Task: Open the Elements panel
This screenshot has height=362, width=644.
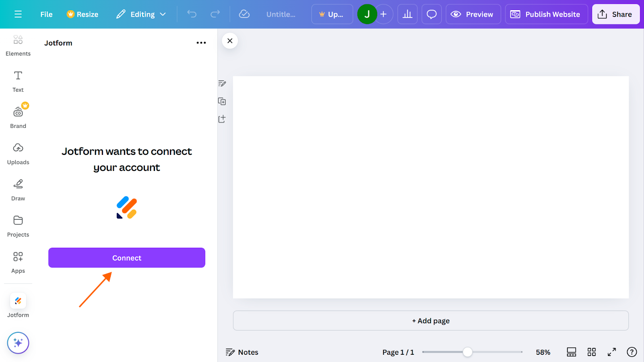Action: [18, 45]
